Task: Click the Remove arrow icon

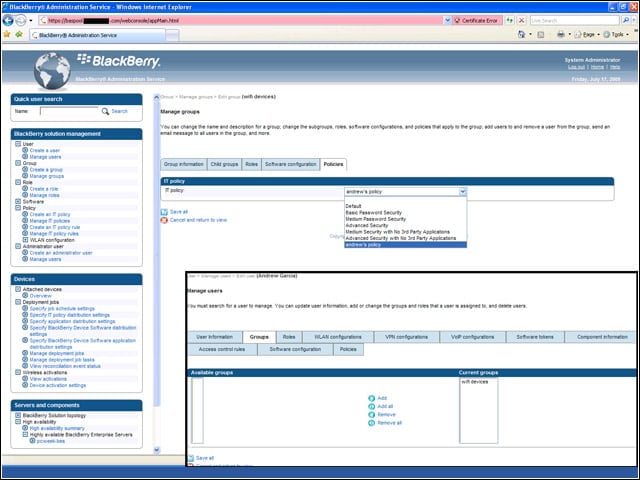Action: [x=371, y=415]
